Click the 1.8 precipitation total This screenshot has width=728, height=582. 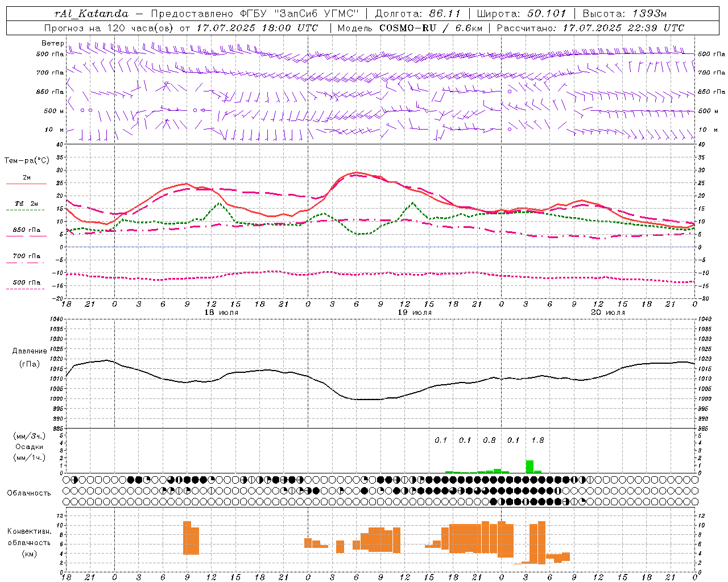click(x=537, y=440)
